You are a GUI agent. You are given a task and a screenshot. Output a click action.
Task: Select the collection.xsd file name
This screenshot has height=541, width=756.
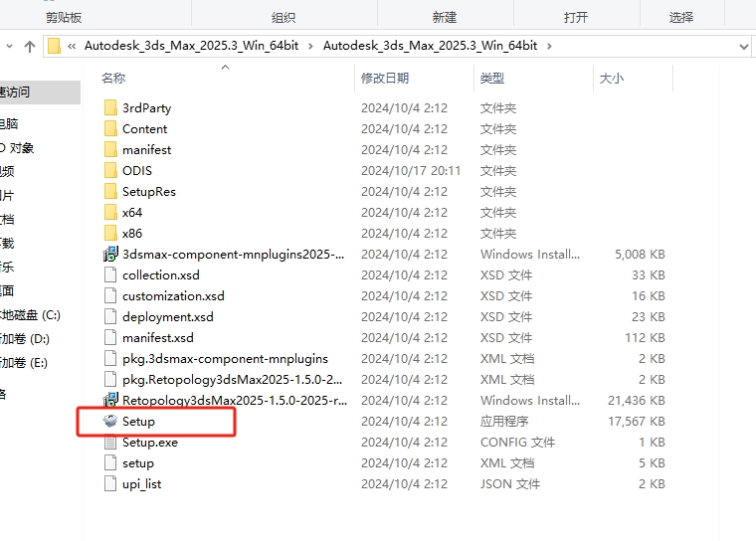(x=161, y=275)
